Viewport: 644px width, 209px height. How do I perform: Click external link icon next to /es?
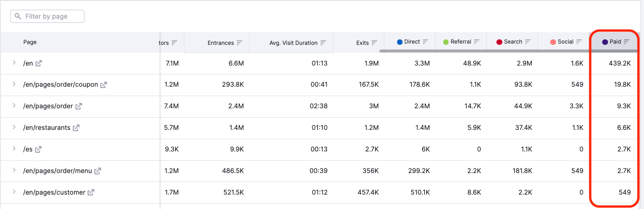click(x=38, y=149)
